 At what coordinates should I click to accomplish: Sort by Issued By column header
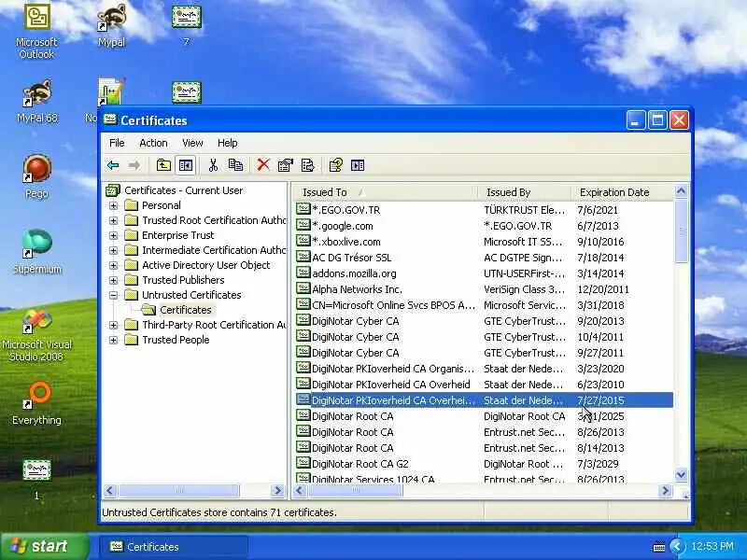(524, 192)
